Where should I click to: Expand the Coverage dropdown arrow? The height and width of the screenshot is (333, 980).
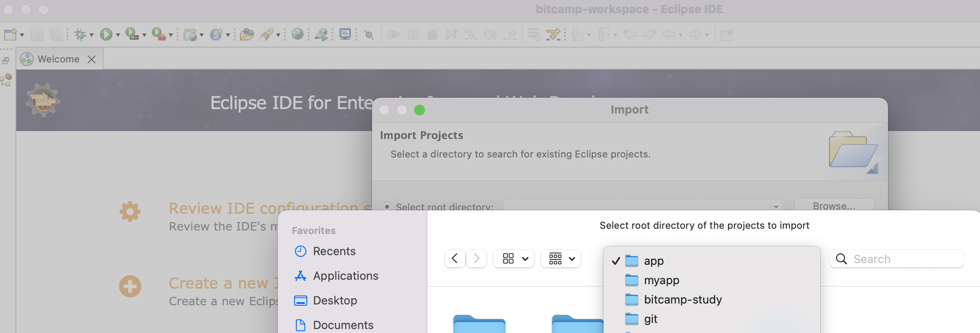point(144,35)
